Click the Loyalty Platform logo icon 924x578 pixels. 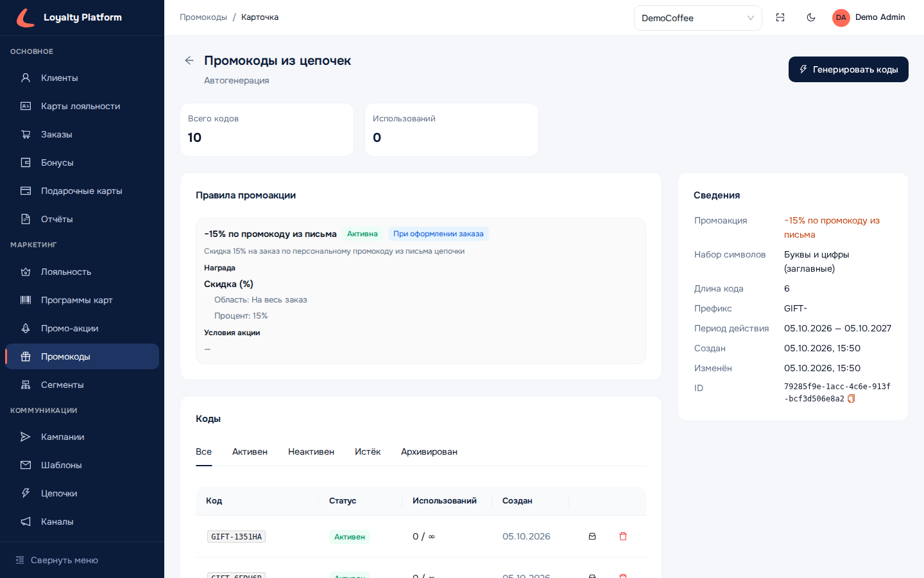26,17
